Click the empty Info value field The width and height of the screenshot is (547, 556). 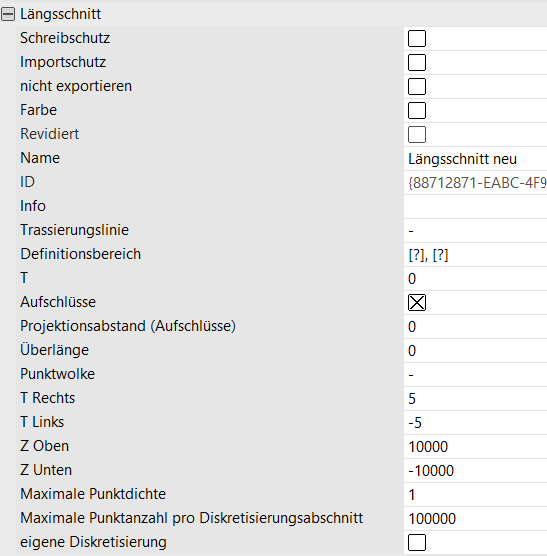[x=475, y=207]
